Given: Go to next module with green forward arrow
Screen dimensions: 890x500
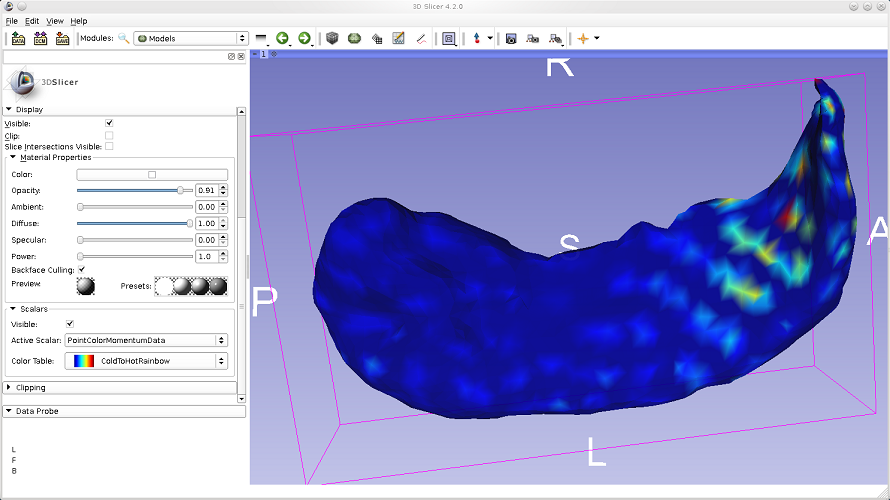Looking at the screenshot, I should tap(304, 39).
